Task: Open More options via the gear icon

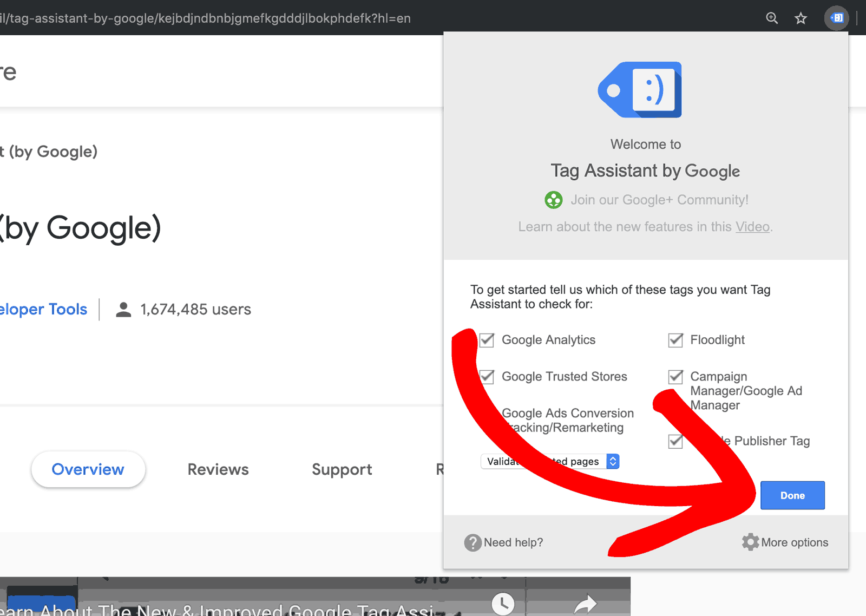Action: click(x=750, y=542)
